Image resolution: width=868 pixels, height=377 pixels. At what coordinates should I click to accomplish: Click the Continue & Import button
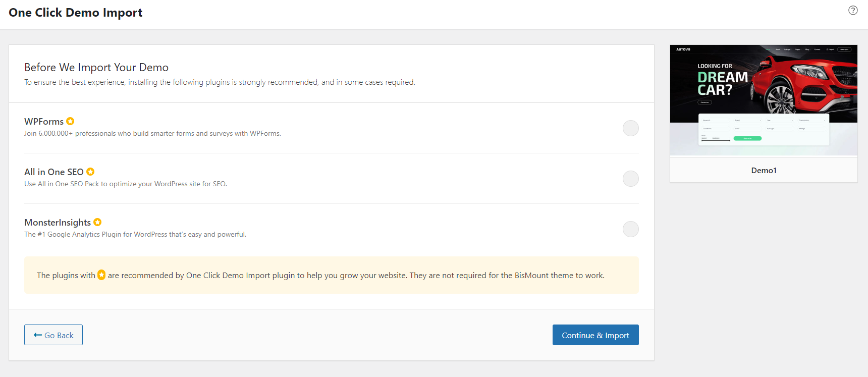[595, 335]
